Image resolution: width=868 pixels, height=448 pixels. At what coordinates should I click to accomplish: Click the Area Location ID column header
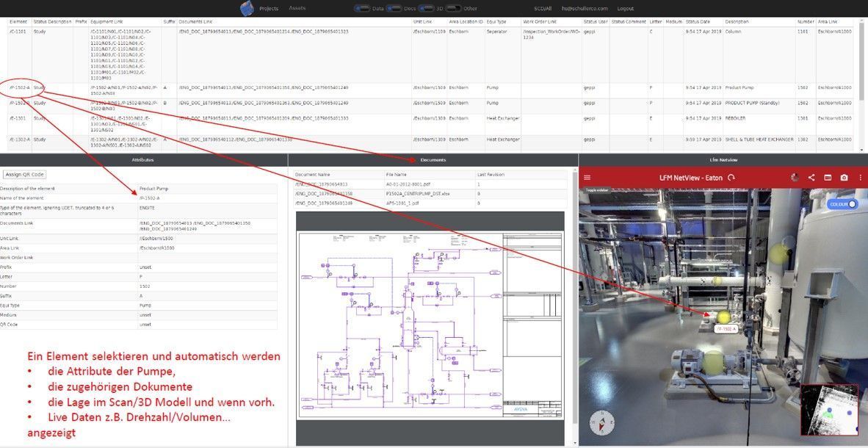[x=466, y=21]
